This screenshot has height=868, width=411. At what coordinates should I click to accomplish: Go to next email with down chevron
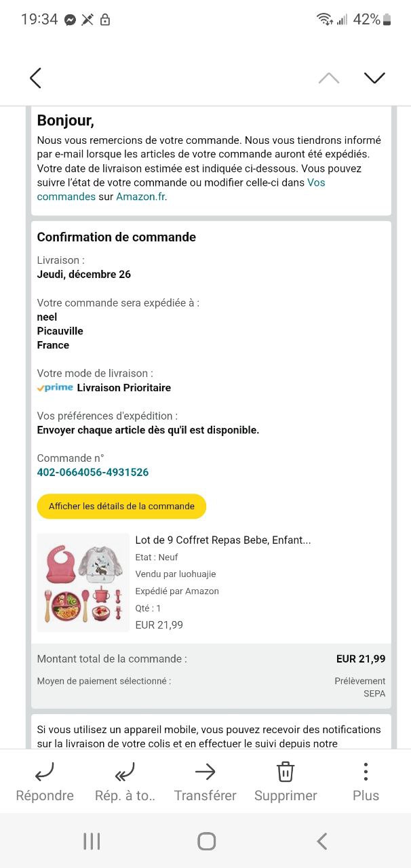374,78
